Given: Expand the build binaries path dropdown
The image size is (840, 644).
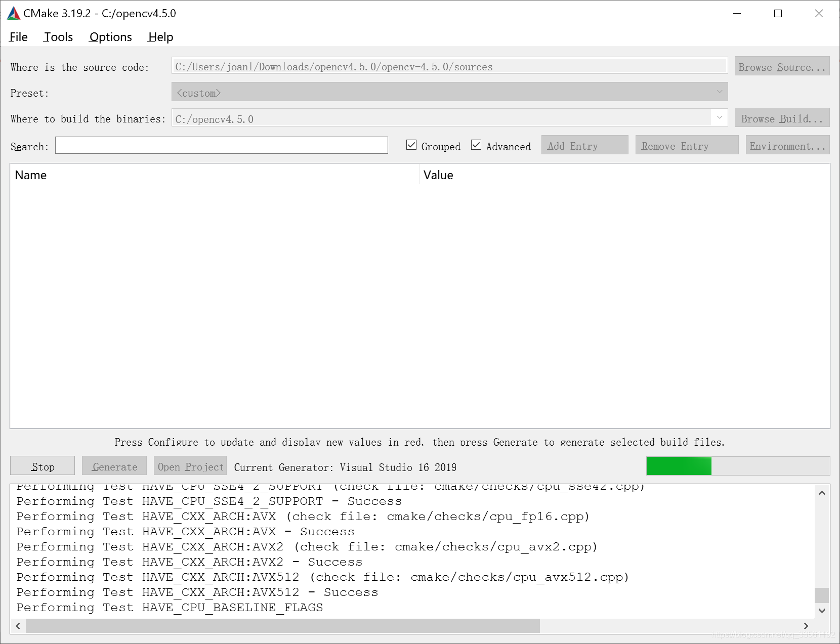Looking at the screenshot, I should pos(720,118).
